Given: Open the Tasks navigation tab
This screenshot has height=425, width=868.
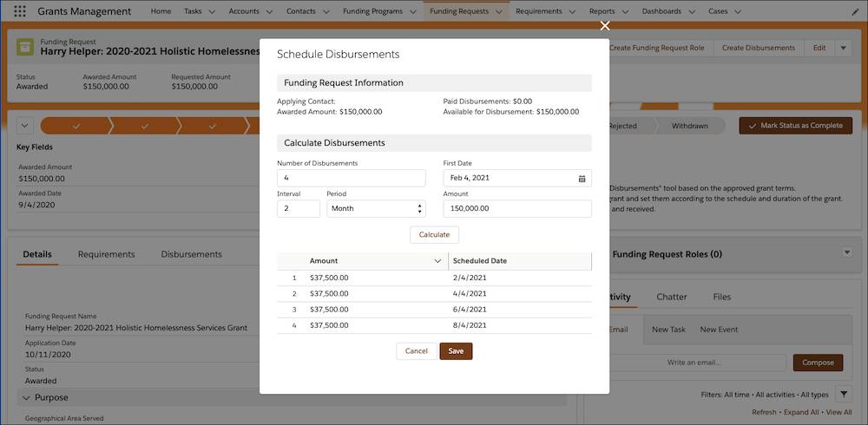Looking at the screenshot, I should 193,11.
